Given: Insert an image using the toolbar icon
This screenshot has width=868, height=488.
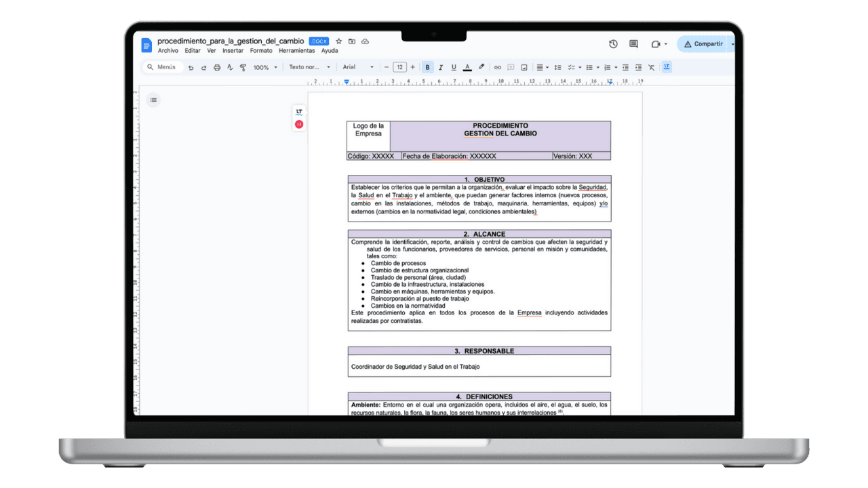Looking at the screenshot, I should pyautogui.click(x=524, y=67).
